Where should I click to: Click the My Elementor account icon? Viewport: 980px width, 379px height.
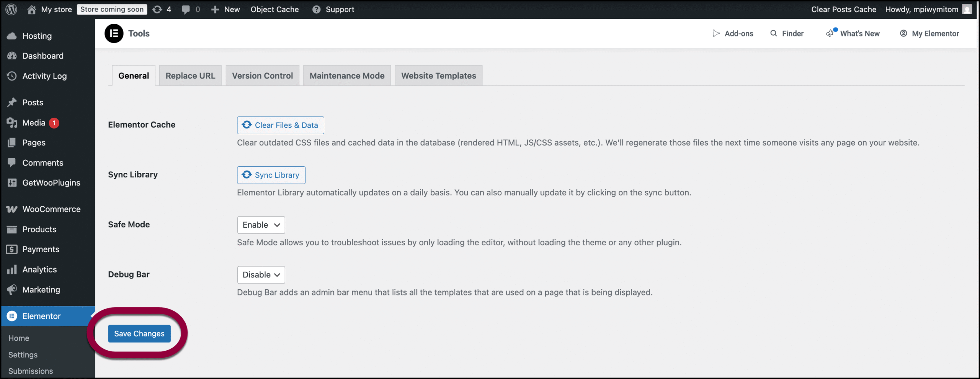point(903,33)
